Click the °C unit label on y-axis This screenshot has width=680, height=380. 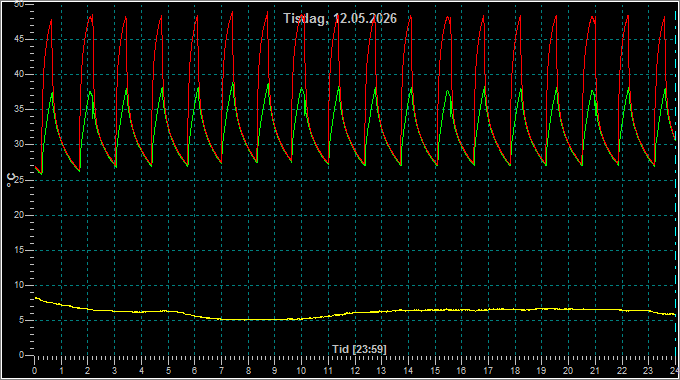coord(11,180)
